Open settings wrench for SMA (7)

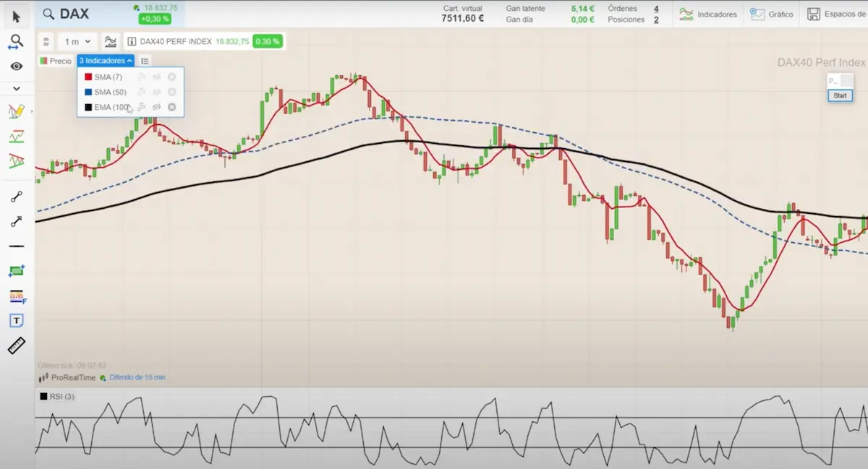142,77
